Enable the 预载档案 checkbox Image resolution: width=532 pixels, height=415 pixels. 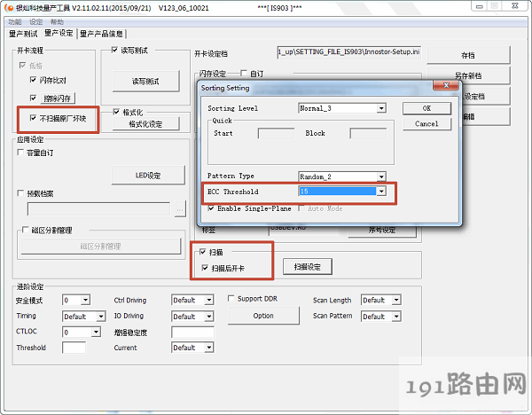click(20, 193)
